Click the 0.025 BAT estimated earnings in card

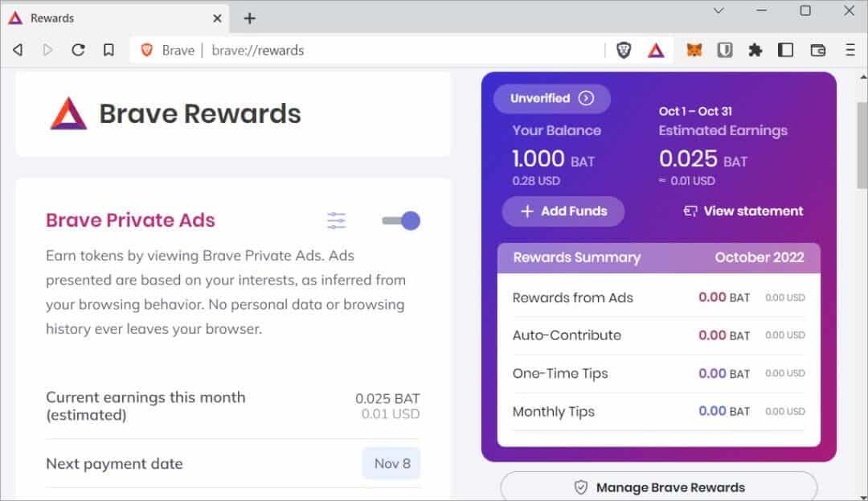tap(703, 159)
